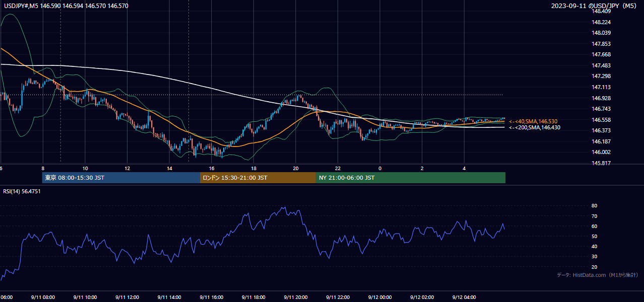This screenshot has height=302, width=644.
Task: Click the '<-<200,SMA,146.430' moving average label
Action: (535, 127)
